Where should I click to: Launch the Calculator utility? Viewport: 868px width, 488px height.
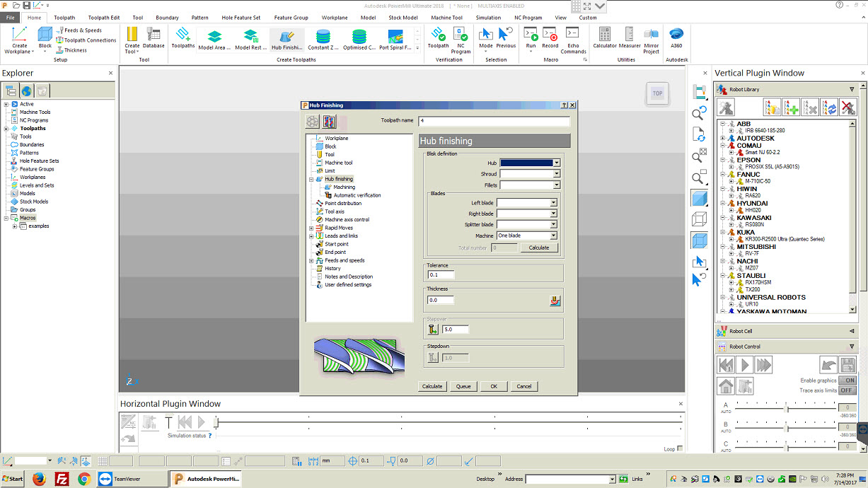[x=605, y=38]
